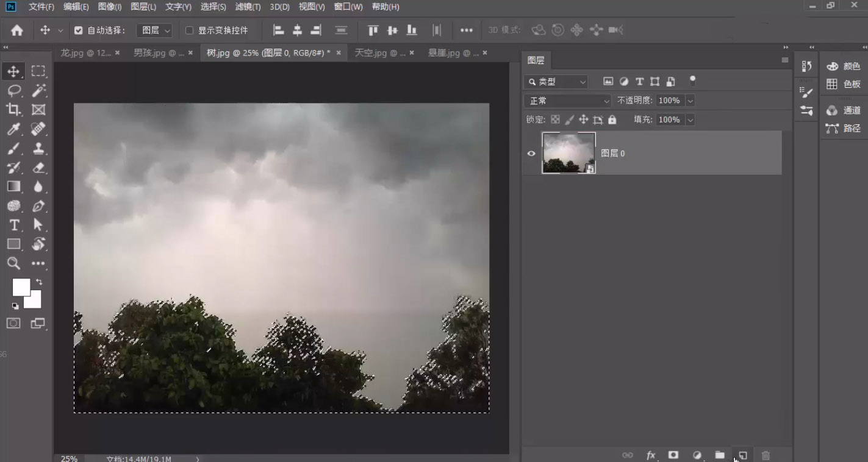Open the 不透明度 slider dropdown
Image resolution: width=868 pixels, height=462 pixels.
[x=690, y=101]
